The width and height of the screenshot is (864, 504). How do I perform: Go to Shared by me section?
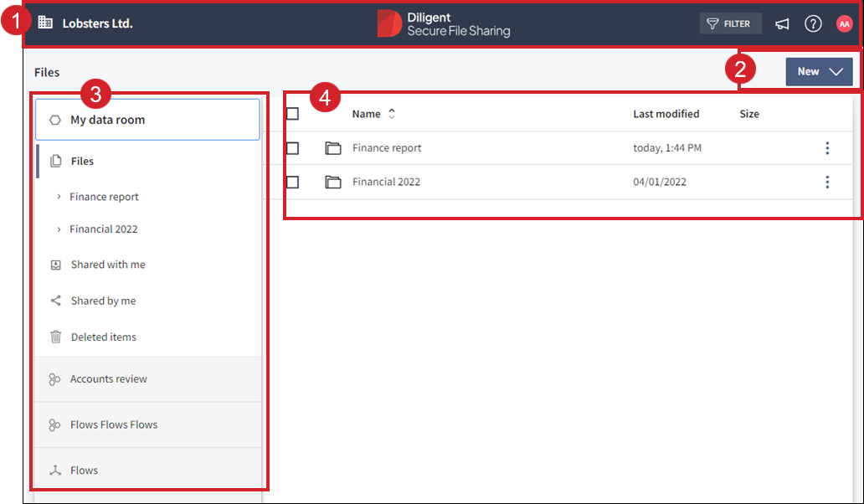tap(103, 301)
